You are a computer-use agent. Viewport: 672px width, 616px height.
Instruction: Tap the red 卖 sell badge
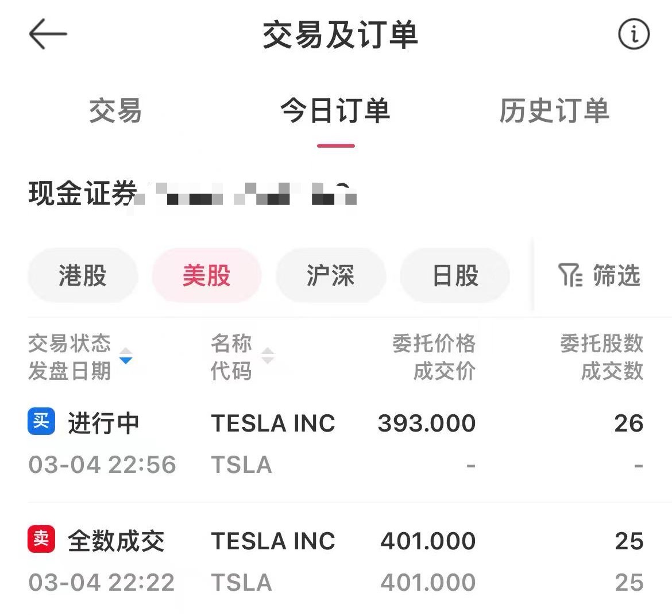[x=41, y=539]
